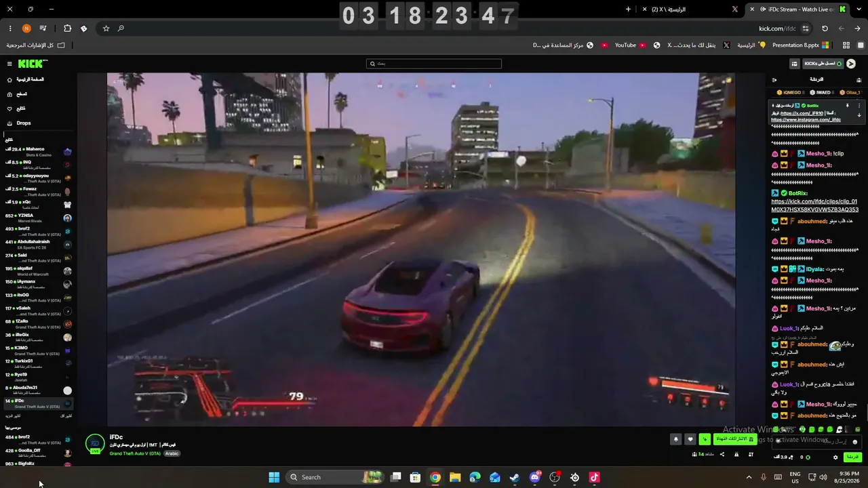Show hidden system tray icons
The image size is (868, 488).
coord(749,477)
